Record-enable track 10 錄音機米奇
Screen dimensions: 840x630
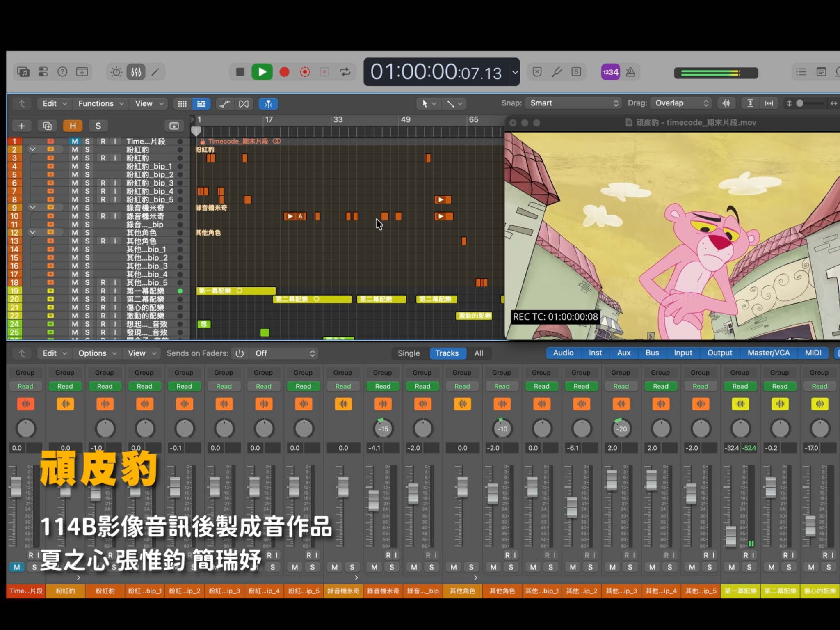(103, 216)
